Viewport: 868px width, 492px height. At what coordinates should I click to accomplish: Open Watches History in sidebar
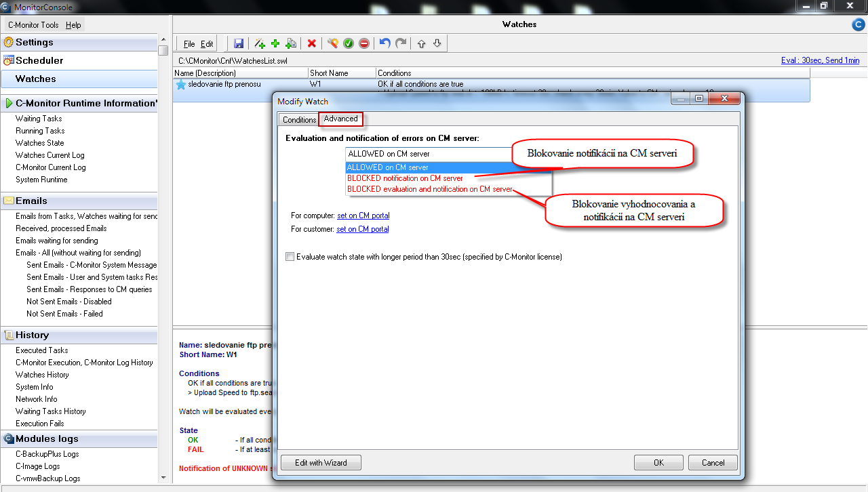coord(42,375)
